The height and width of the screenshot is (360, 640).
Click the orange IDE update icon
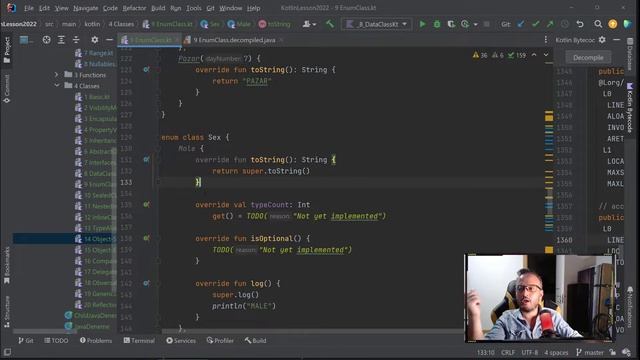point(613,24)
